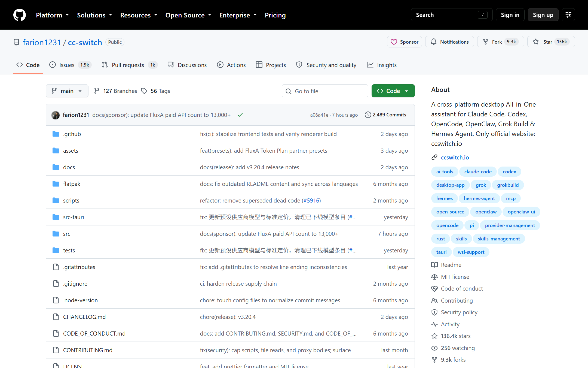
Task: Click the Sign up button
Action: coord(543,15)
